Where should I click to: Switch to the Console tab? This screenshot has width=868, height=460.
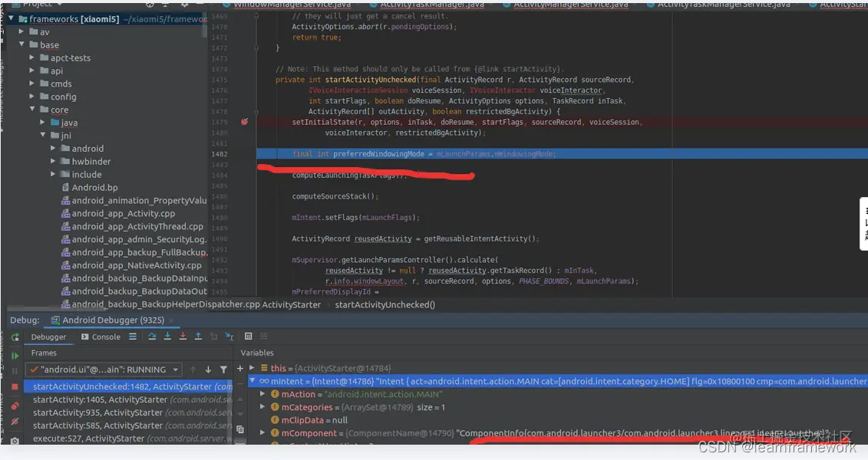point(101,337)
